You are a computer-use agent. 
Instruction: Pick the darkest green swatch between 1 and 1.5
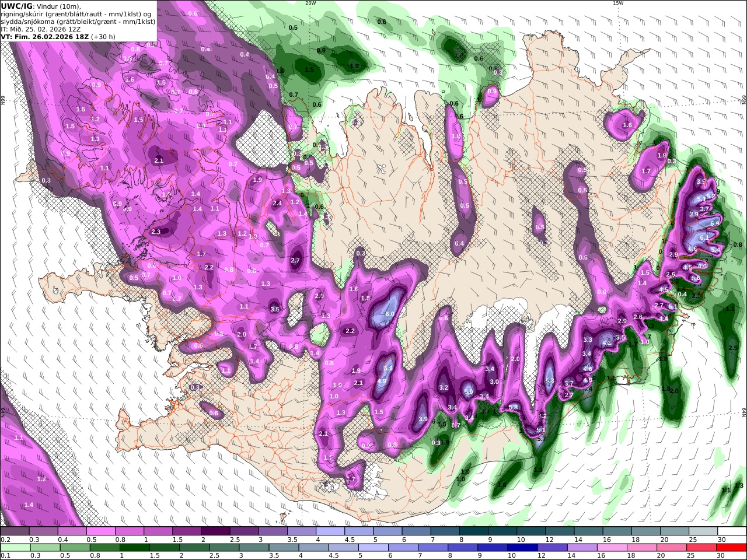tap(134, 547)
